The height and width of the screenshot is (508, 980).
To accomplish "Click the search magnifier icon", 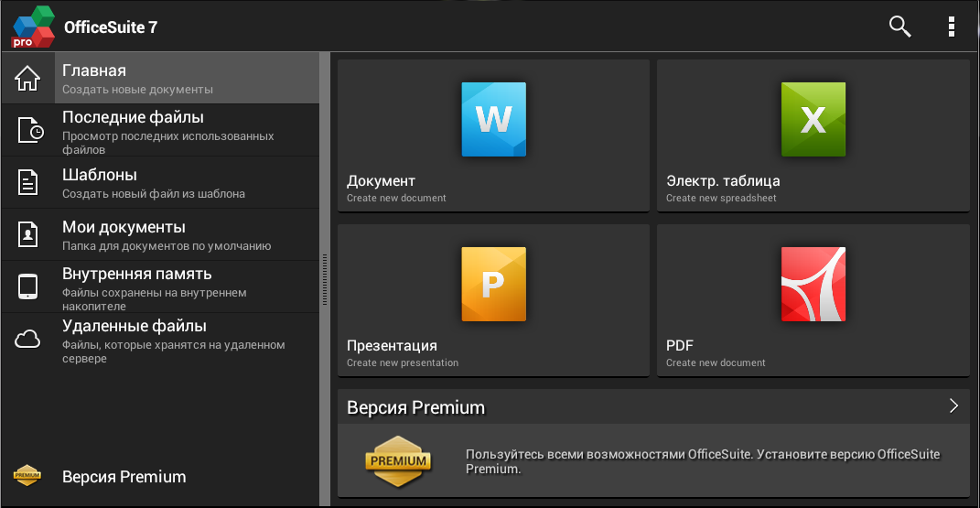I will coord(899,27).
